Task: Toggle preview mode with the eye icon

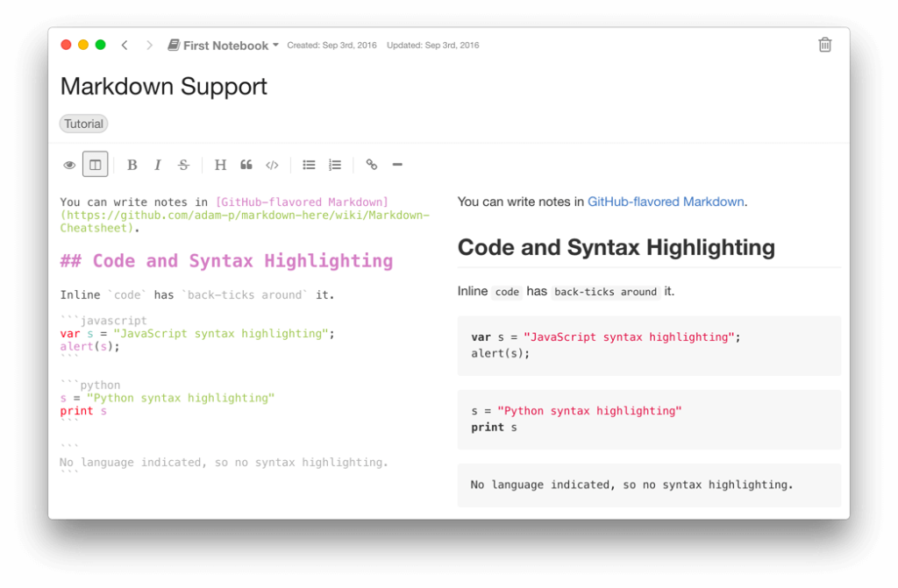Action: point(69,164)
